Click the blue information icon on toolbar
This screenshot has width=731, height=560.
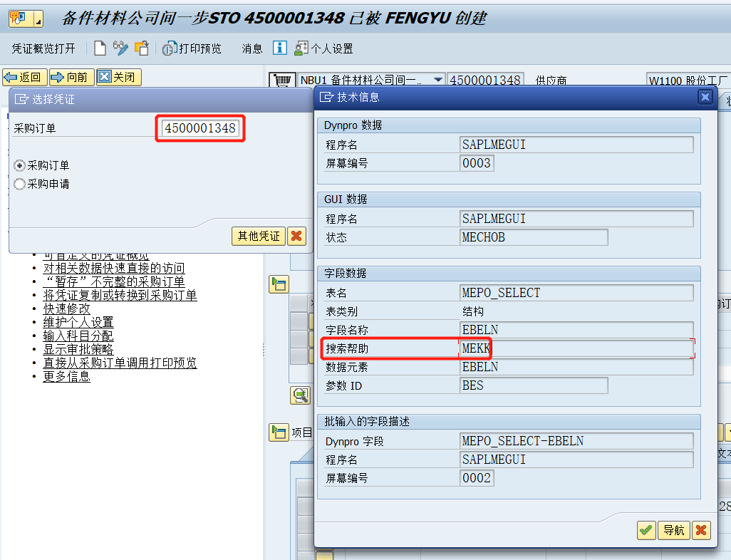281,48
